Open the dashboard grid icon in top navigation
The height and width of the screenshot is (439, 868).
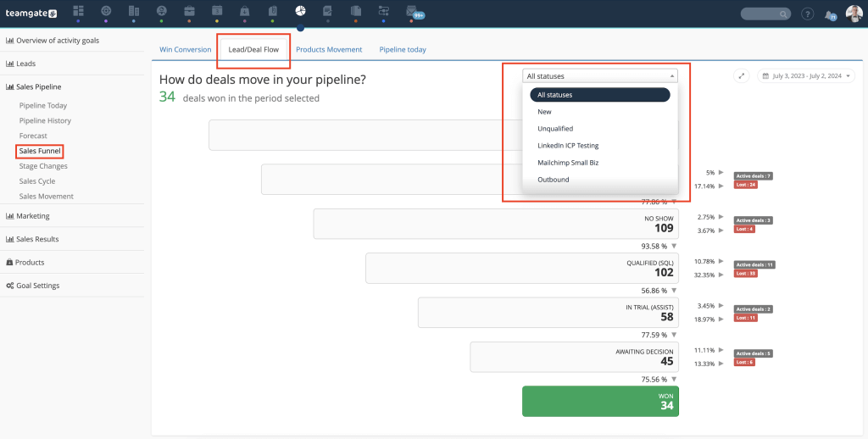(79, 11)
